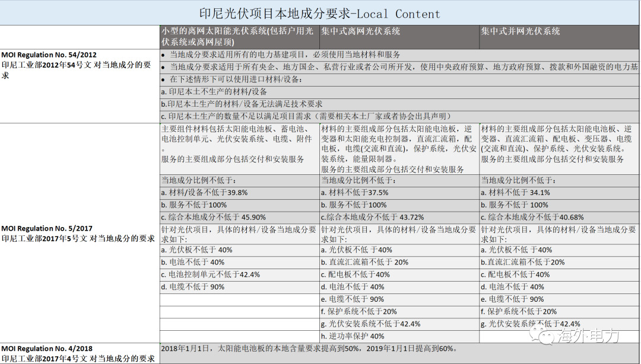This screenshot has height=364, width=641.
Task: Select cell '当地成分要求适用于所有央企、地方国企'
Action: [x=399, y=68]
